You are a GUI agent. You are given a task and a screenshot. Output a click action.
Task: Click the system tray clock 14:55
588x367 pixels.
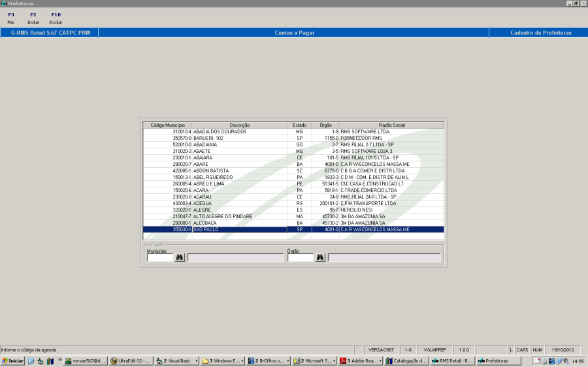(578, 361)
